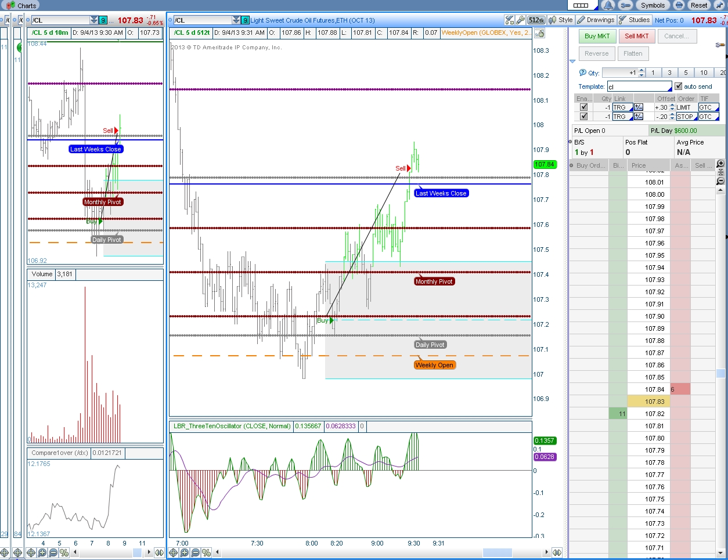
Task: Open the TRG link dropdown in the LIMIT row
Action: (623, 107)
